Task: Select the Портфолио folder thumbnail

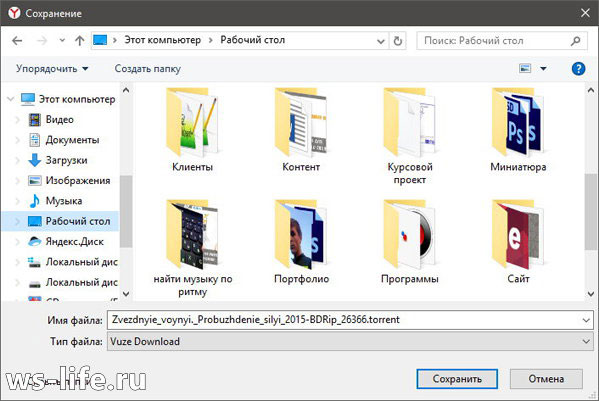Action: point(301,243)
